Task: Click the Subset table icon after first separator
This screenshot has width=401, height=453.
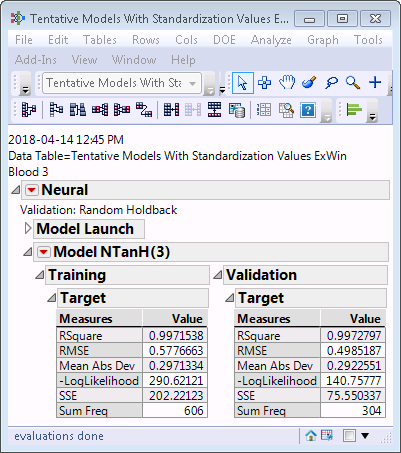Action: [x=56, y=110]
